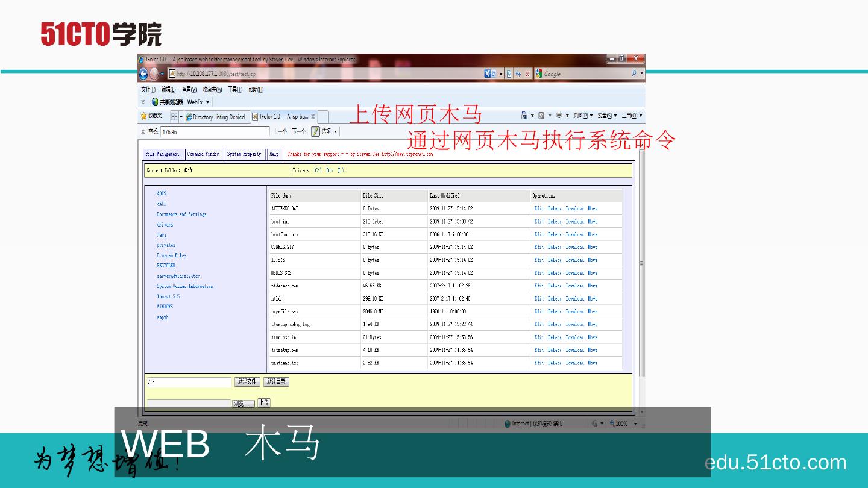This screenshot has height=488, width=868.
Task: Click the Stop loading icon
Action: [527, 74]
